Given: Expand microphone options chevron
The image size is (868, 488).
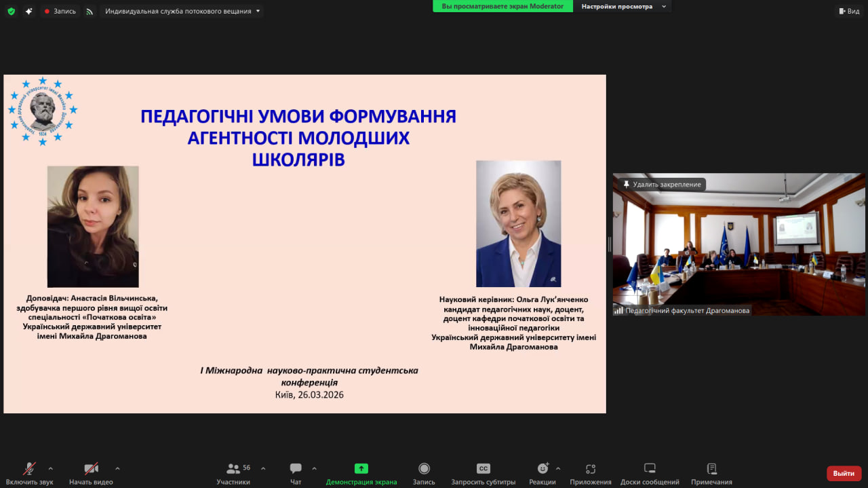Looking at the screenshot, I should coord(50,468).
